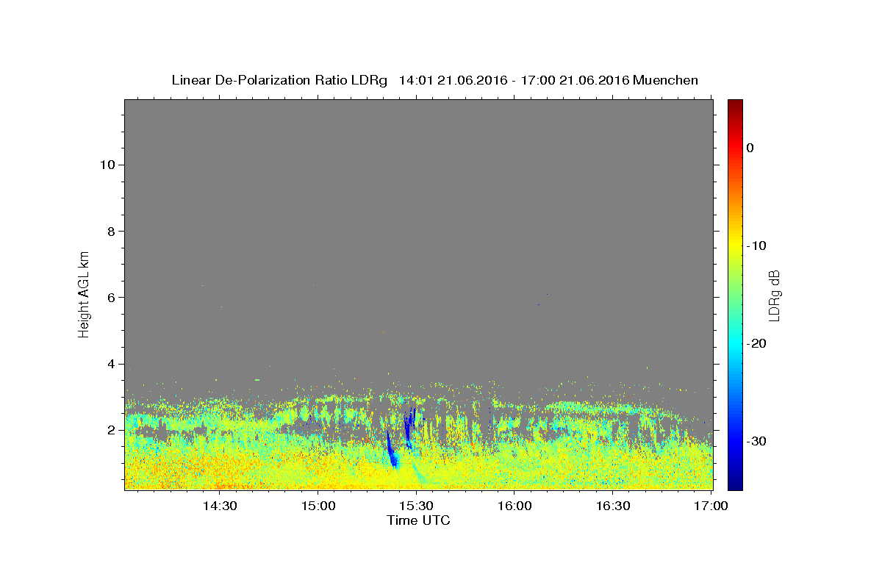Click the 'Time UTC' axis label

418,520
